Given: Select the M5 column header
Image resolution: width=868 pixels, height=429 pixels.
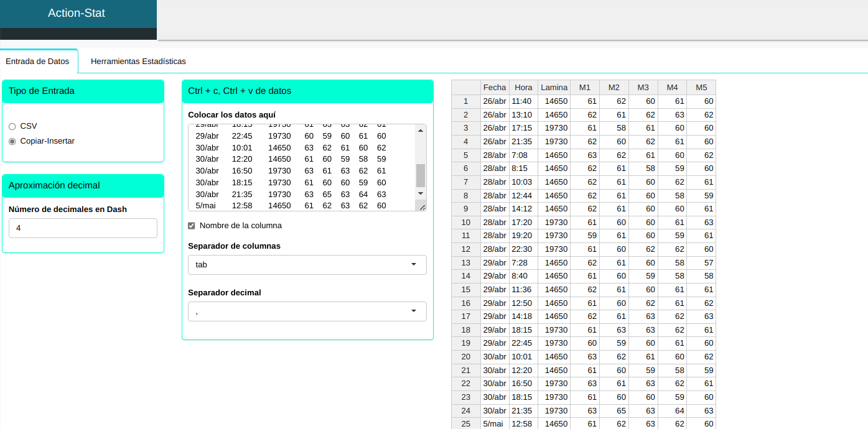Looking at the screenshot, I should click(x=701, y=88).
